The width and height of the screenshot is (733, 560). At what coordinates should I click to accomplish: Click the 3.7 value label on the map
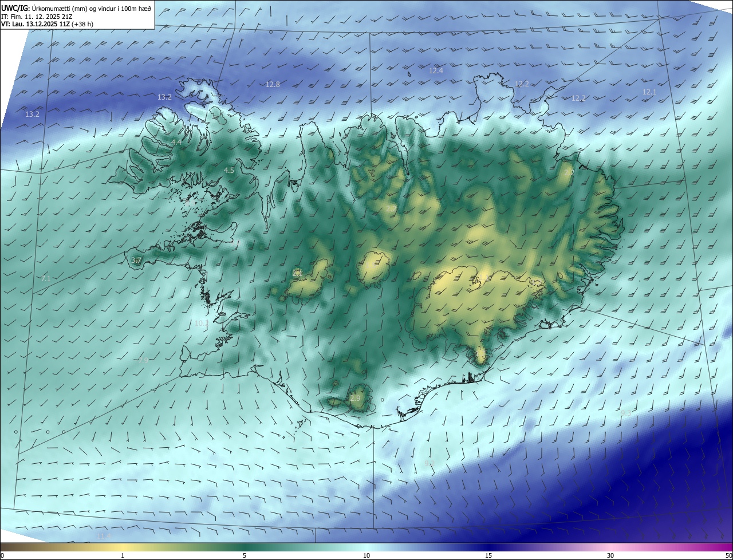point(136,260)
